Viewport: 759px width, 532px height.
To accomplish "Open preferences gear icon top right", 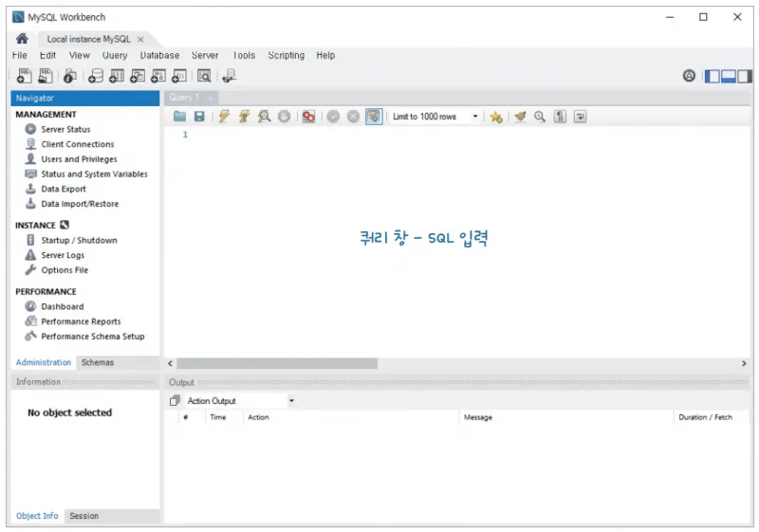I will click(689, 76).
